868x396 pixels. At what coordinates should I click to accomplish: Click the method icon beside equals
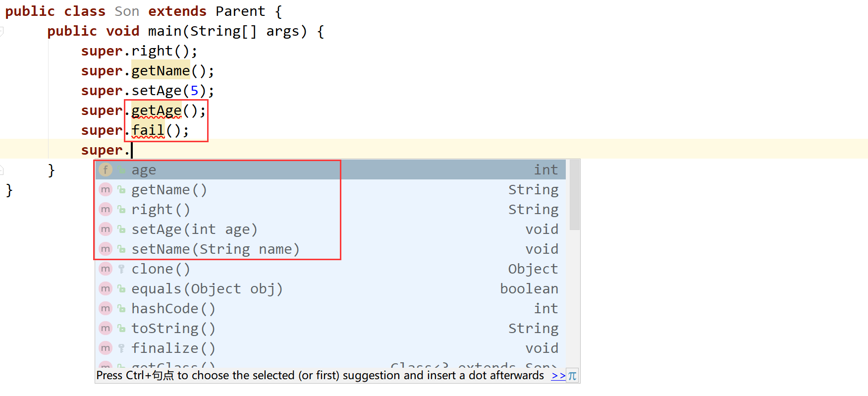coord(106,289)
